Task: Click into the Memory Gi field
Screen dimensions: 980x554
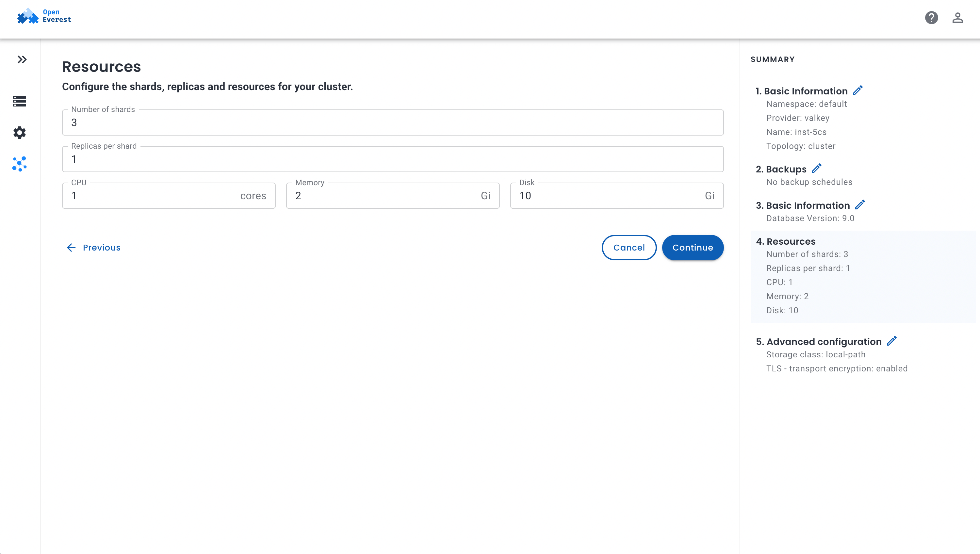Action: click(393, 196)
